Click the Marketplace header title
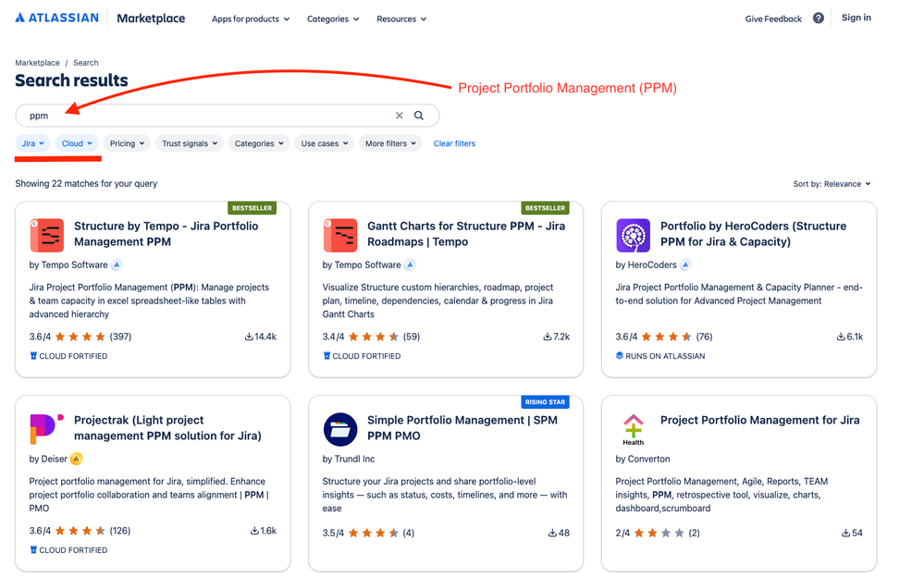The height and width of the screenshot is (577, 924). click(x=151, y=18)
